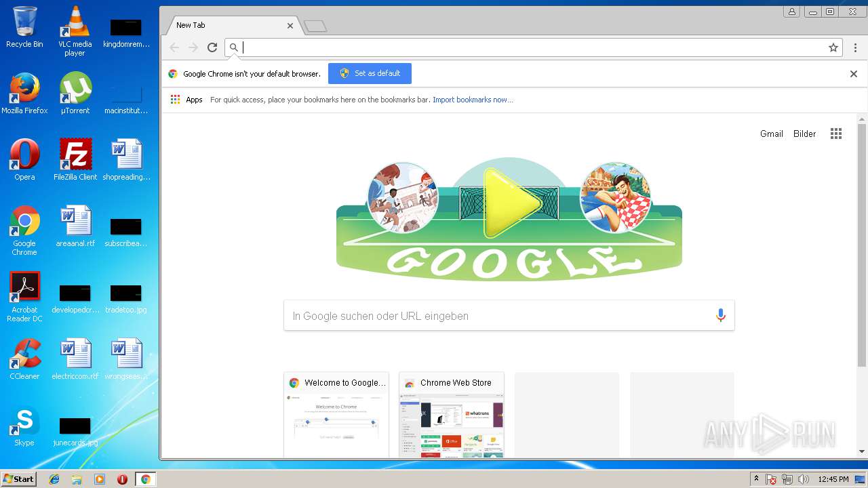Click the browser forward arrow
Viewport: 868px width, 488px height.
[x=193, y=47]
